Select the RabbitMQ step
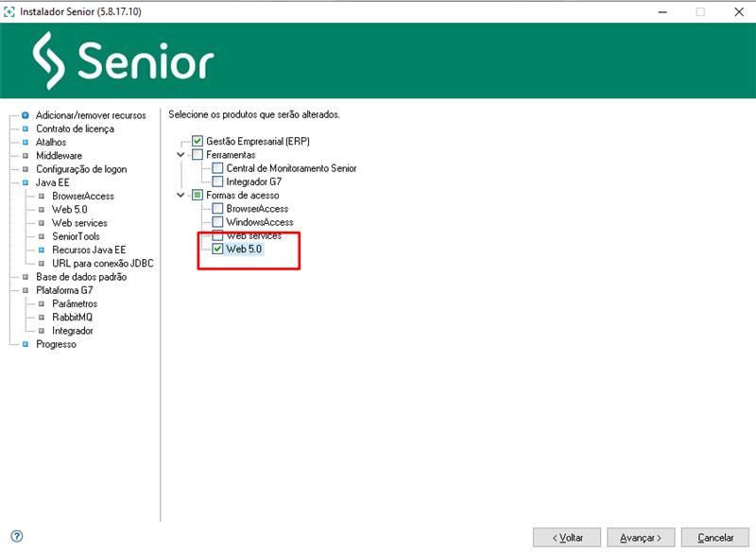756x552 pixels. (x=73, y=318)
